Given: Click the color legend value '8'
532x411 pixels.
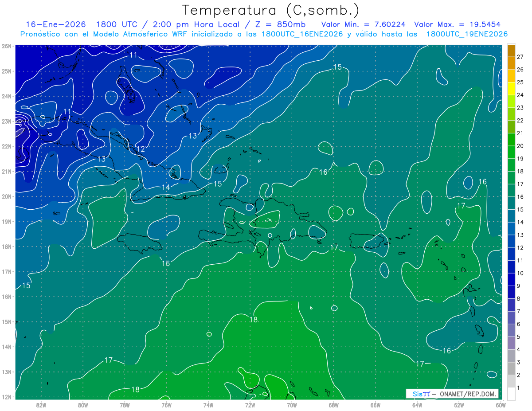Looking at the screenshot, I should [x=519, y=298].
